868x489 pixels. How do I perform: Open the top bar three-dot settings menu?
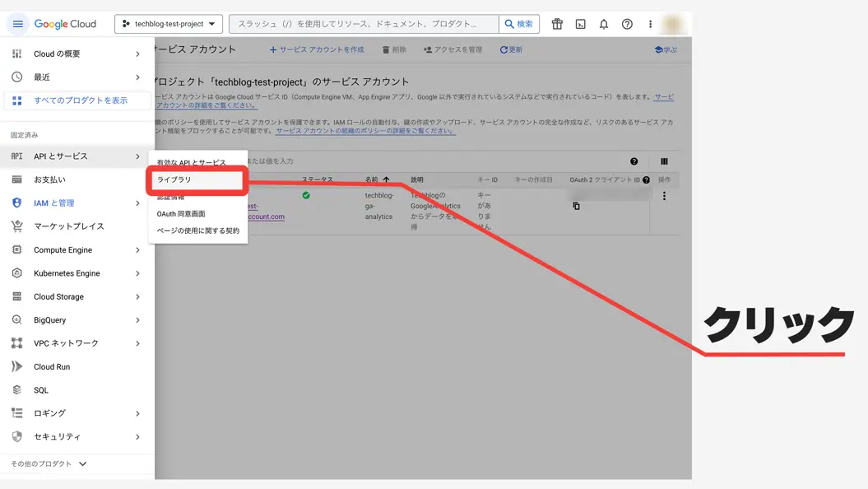(650, 24)
